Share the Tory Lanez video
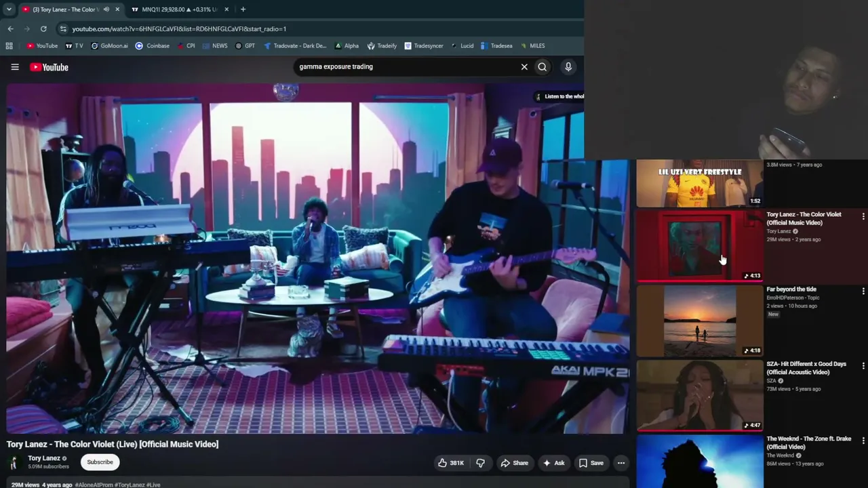The height and width of the screenshot is (488, 868). tap(514, 463)
